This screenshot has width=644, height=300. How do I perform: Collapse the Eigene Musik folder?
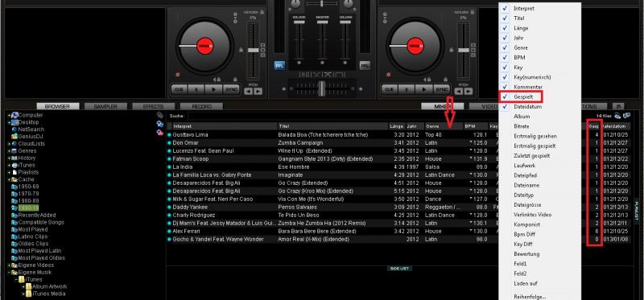[x=9, y=272]
